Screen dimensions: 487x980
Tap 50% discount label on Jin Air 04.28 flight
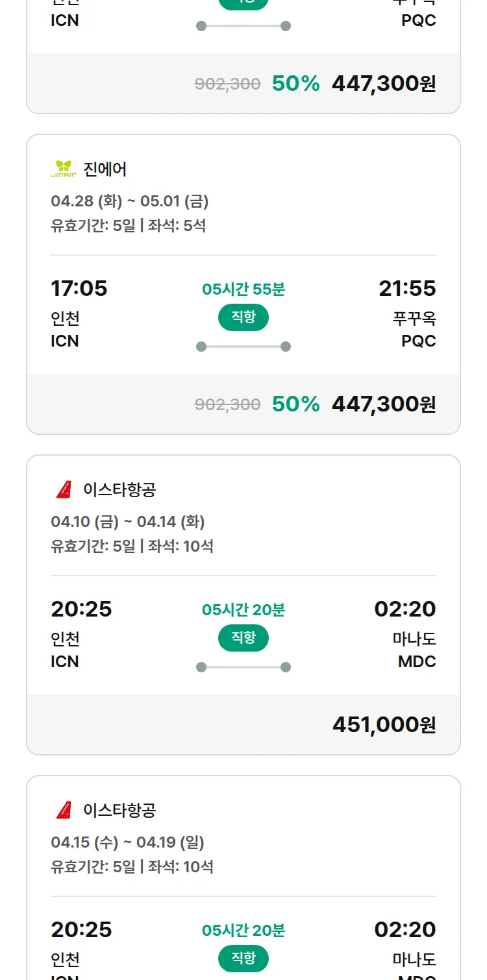click(295, 404)
